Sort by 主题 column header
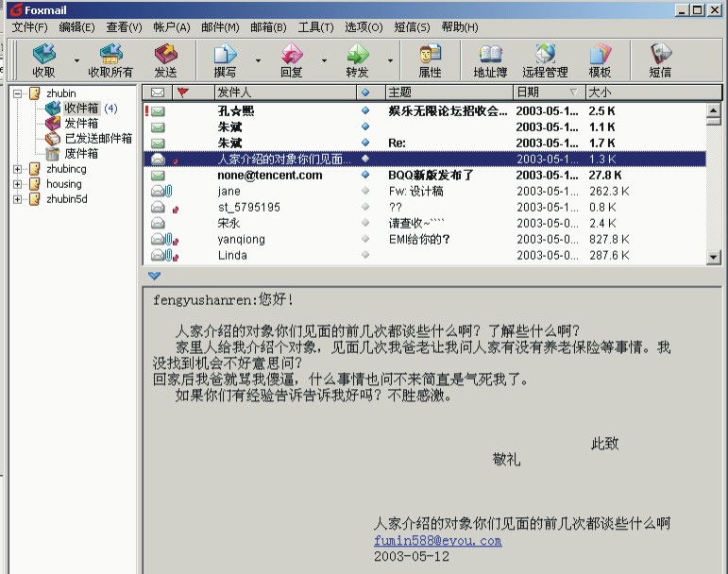This screenshot has height=574, width=728. pyautogui.click(x=449, y=93)
